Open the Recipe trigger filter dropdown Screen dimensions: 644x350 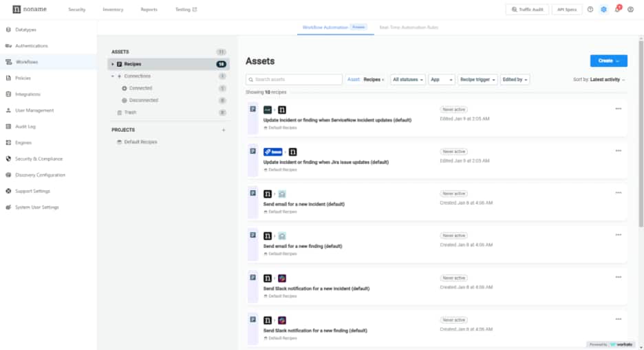tap(477, 80)
